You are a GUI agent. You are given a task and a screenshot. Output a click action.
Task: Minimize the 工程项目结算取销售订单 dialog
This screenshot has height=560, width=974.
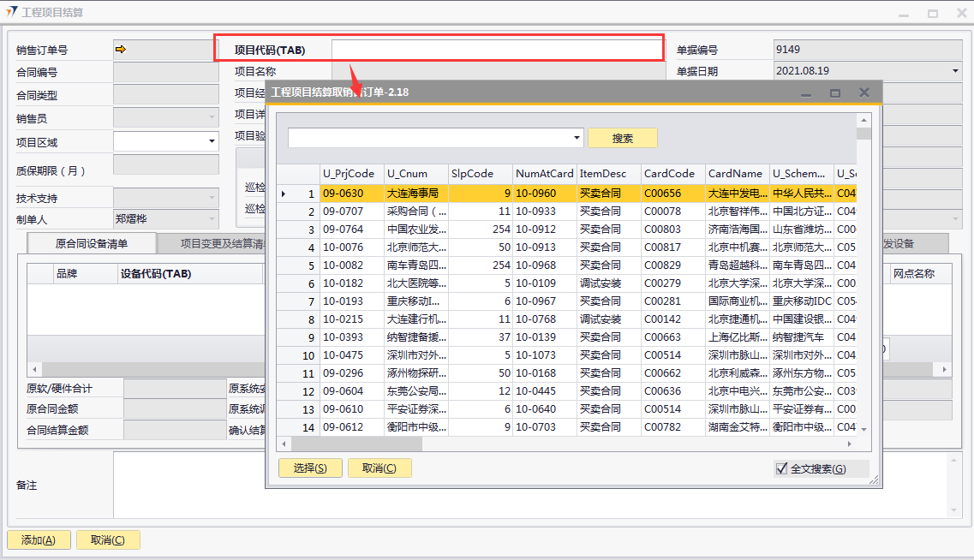click(806, 93)
